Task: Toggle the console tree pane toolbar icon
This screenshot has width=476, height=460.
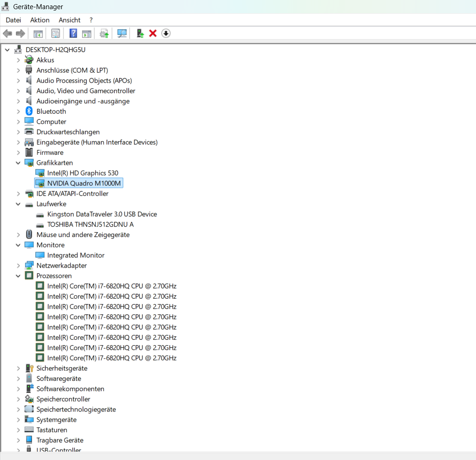Action: pos(38,33)
